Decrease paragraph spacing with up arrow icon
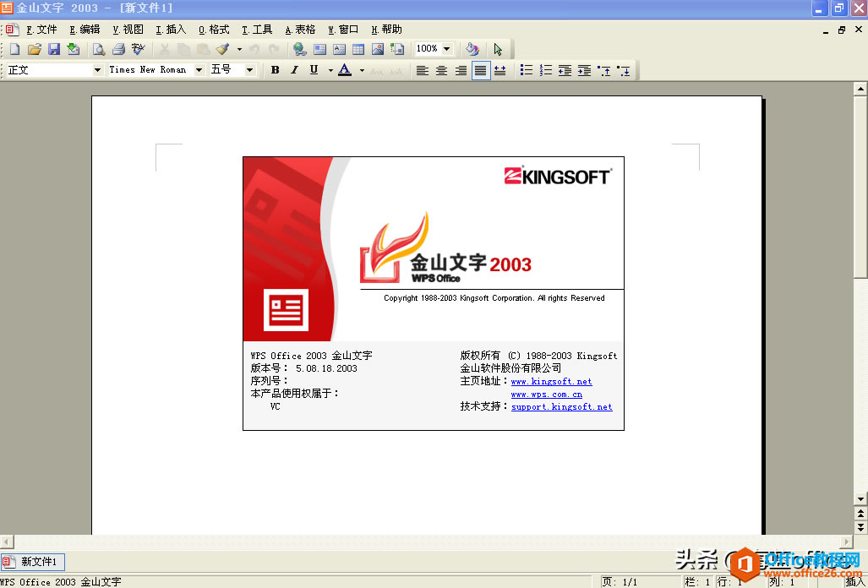868x588 pixels. click(x=604, y=70)
